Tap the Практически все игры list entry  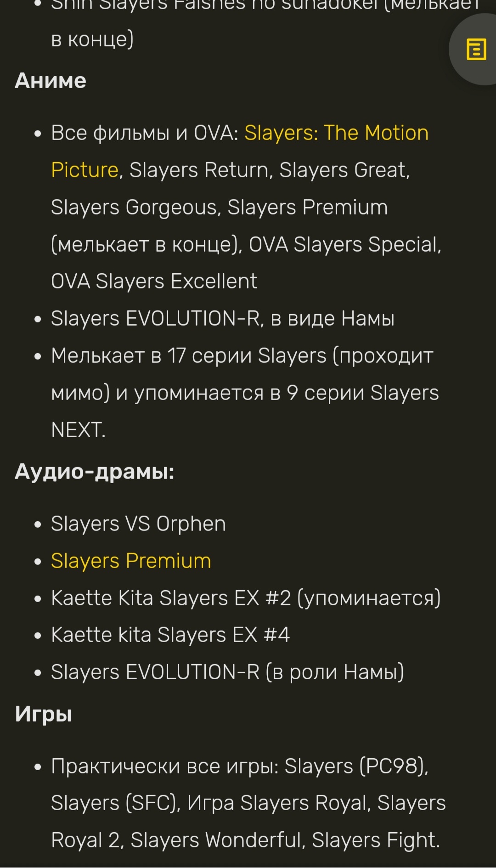(248, 803)
